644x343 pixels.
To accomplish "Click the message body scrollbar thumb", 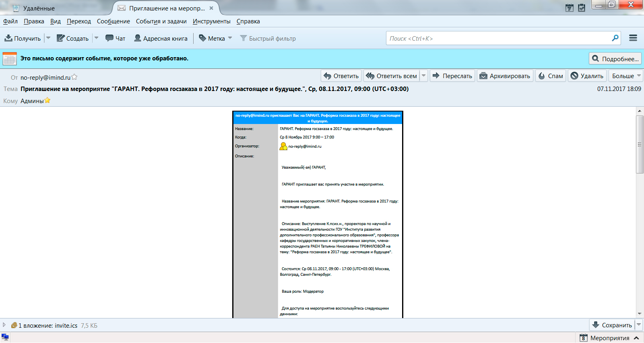I will click(x=640, y=144).
